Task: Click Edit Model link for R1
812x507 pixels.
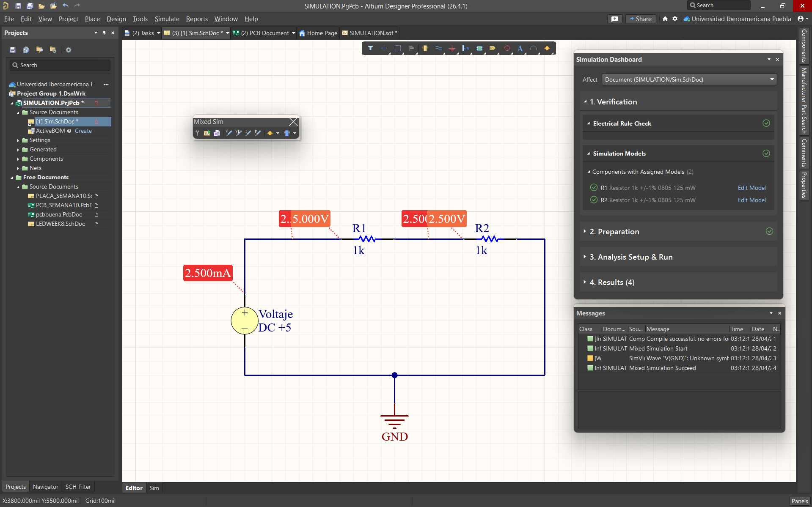Action: [x=751, y=188]
